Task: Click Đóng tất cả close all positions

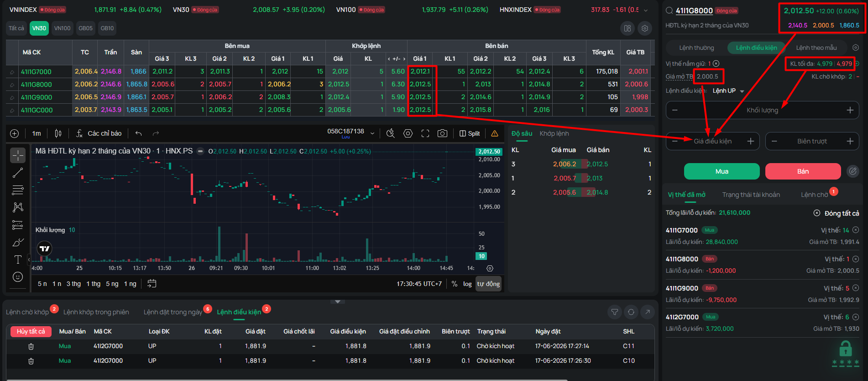Action: [x=836, y=213]
